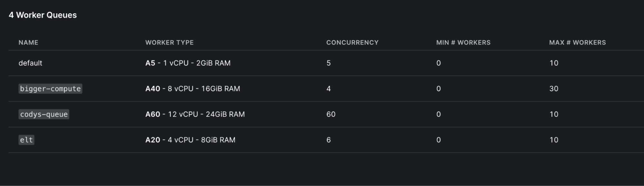This screenshot has height=186, width=644.
Task: Click the NAME column header
Action: (x=28, y=43)
